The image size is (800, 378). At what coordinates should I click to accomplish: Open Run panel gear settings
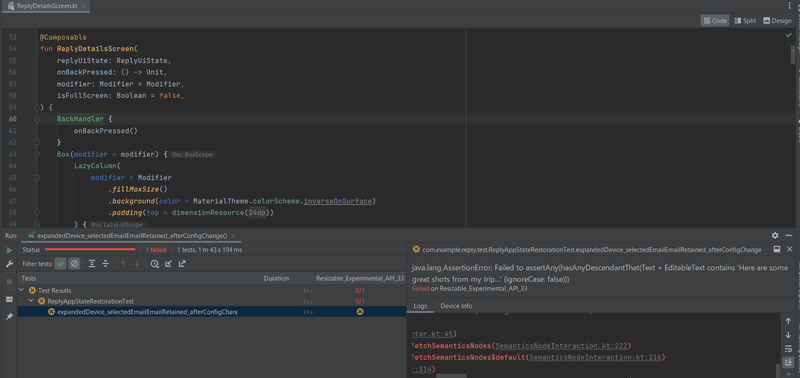[775, 235]
